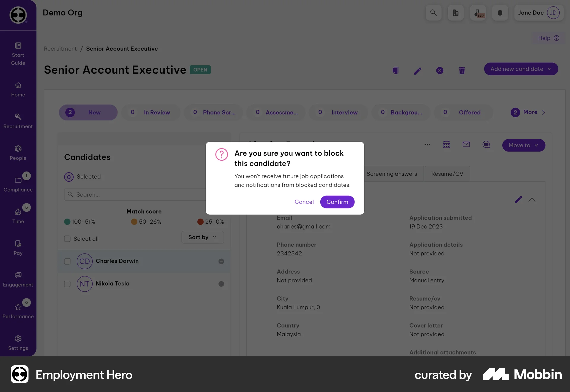570x392 pixels.
Task: Open the schedule calendar icon for the candidate
Action: 446,145
